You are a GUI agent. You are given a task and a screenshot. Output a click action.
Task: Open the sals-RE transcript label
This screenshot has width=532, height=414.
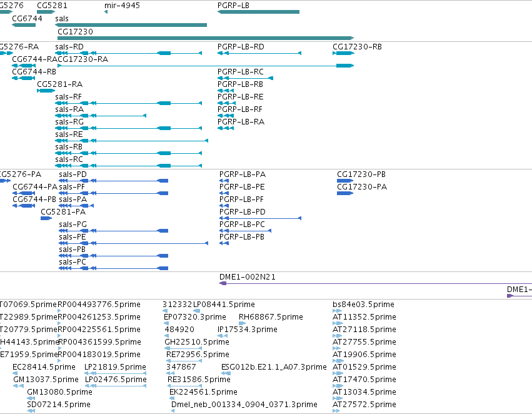69,134
